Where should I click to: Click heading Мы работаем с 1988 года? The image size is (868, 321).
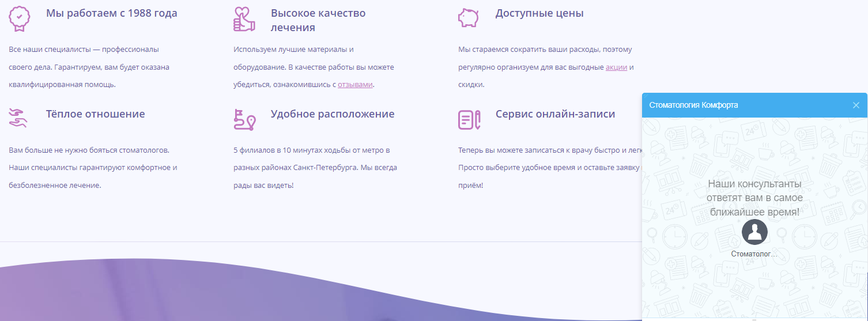pyautogui.click(x=112, y=13)
